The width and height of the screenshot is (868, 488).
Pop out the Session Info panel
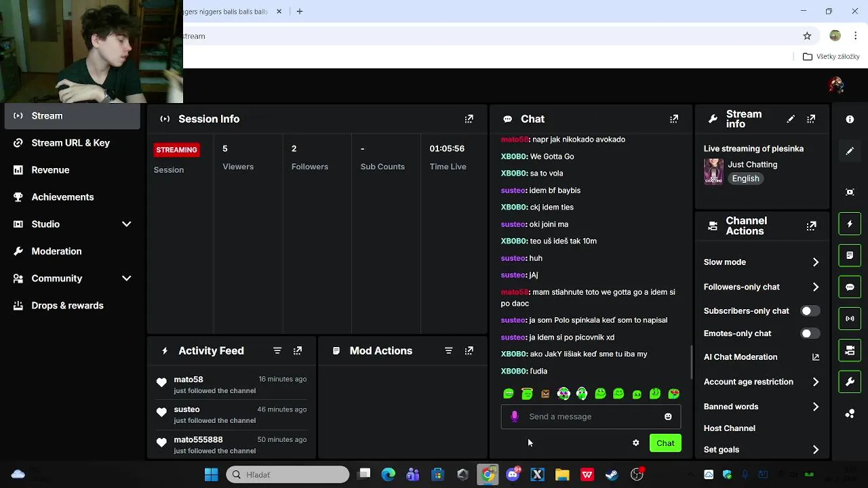469,119
